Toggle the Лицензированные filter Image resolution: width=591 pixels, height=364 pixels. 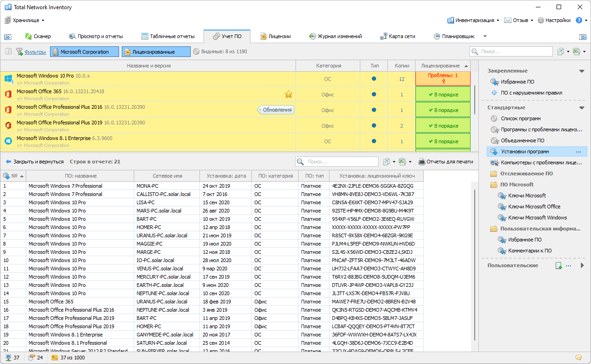(x=156, y=52)
